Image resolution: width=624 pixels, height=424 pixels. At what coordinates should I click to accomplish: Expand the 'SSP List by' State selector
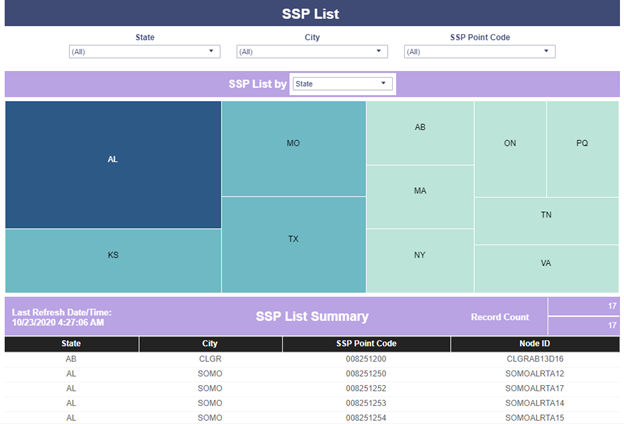click(x=343, y=84)
